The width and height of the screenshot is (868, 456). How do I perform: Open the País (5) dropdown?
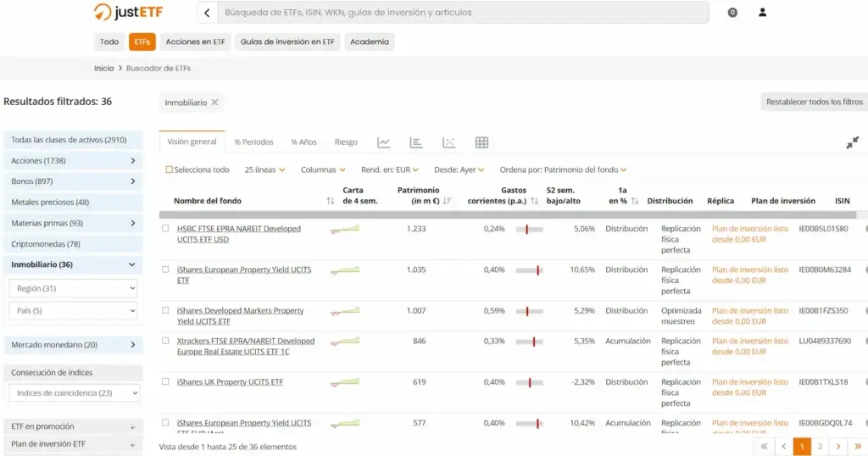tap(73, 310)
